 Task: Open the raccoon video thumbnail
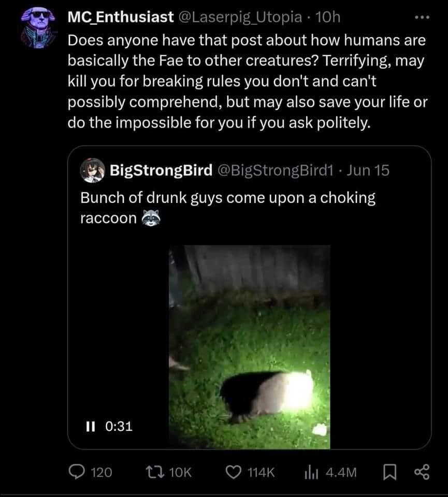point(250,346)
